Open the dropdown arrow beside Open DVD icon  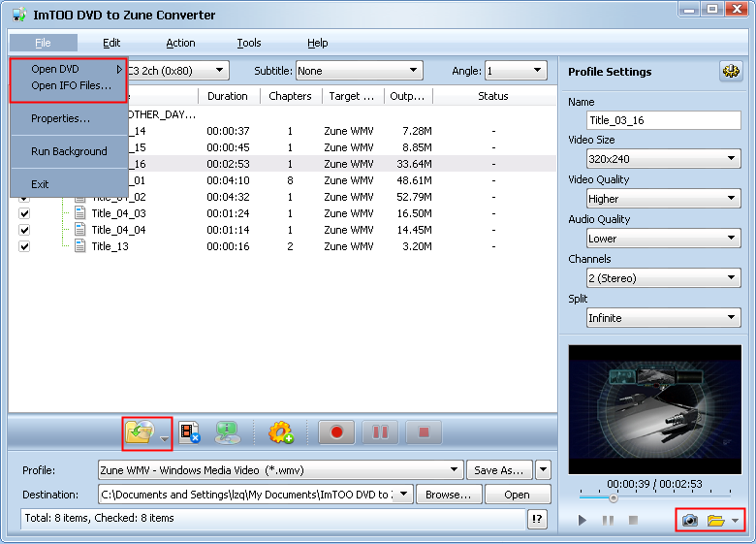coord(165,438)
